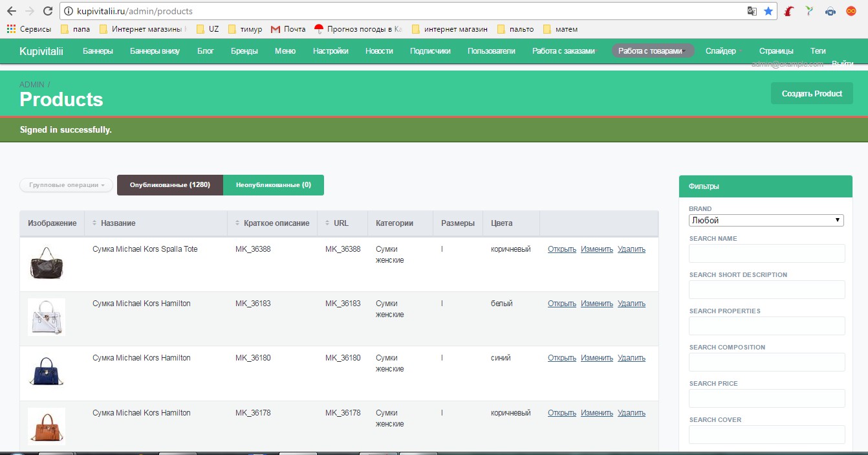Expand the Групповые операции dropdown
868x455 pixels.
coord(67,185)
